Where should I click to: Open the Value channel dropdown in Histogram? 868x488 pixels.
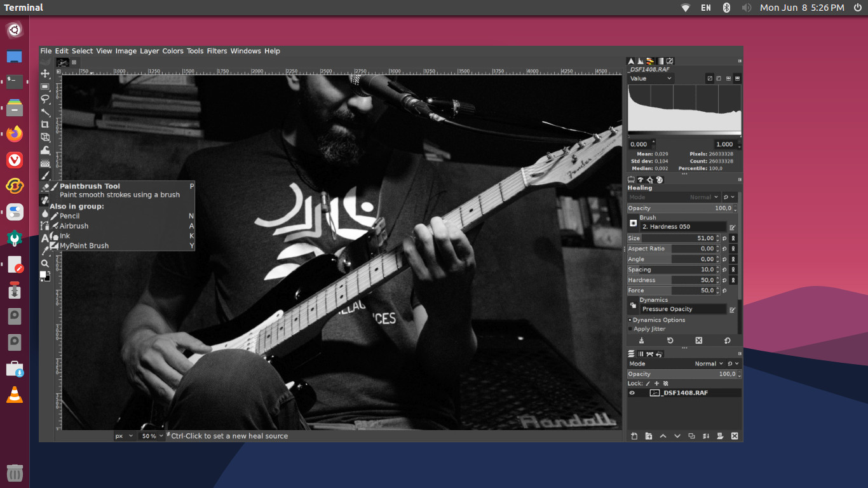point(650,78)
